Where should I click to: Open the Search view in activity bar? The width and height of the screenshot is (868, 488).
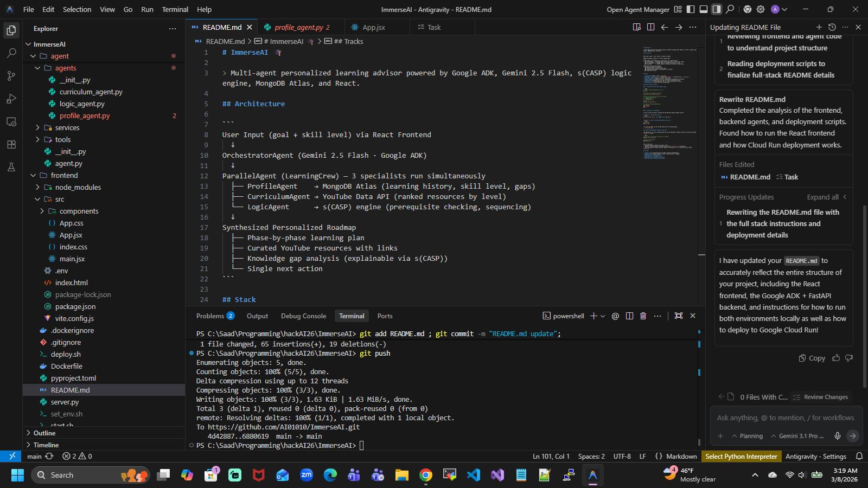tap(11, 53)
